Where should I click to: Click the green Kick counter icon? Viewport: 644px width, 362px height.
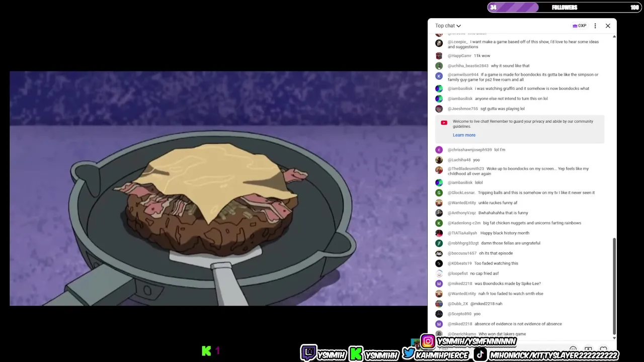coord(206,351)
